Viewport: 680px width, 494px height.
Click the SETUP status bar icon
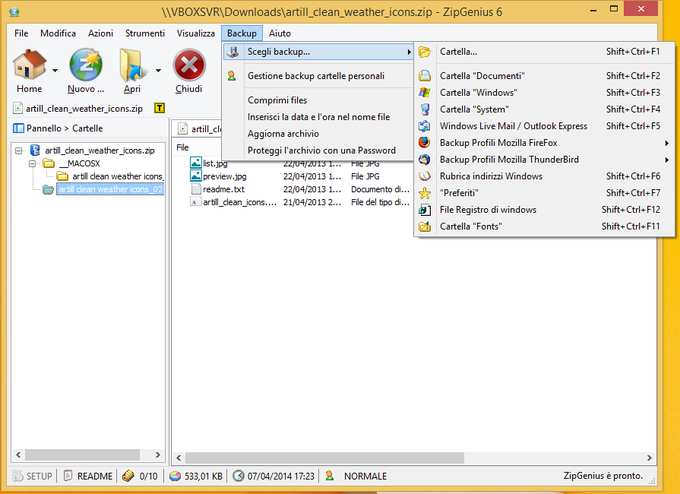pos(18,476)
